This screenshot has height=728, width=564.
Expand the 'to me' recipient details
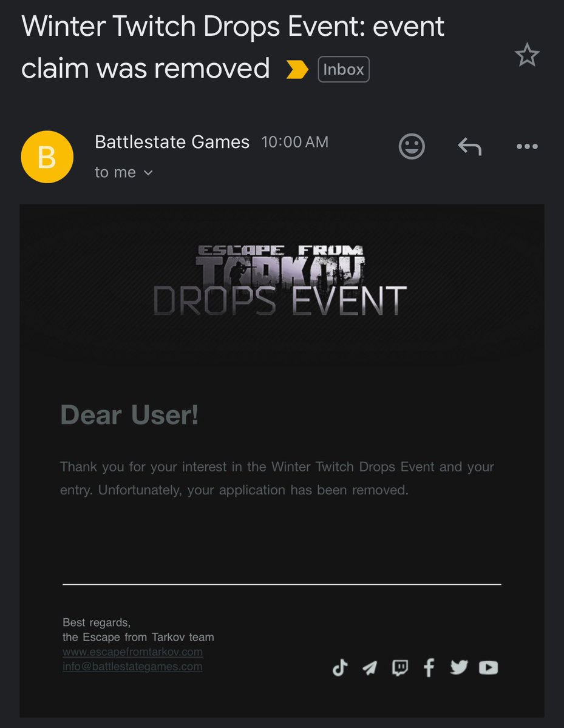pos(124,172)
